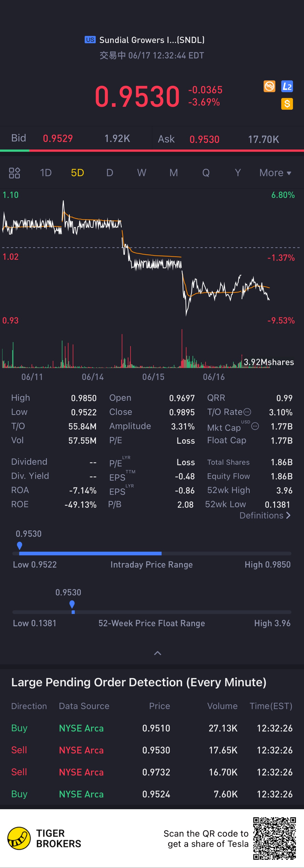
Task: Select the M monthly chart tab
Action: tap(173, 173)
